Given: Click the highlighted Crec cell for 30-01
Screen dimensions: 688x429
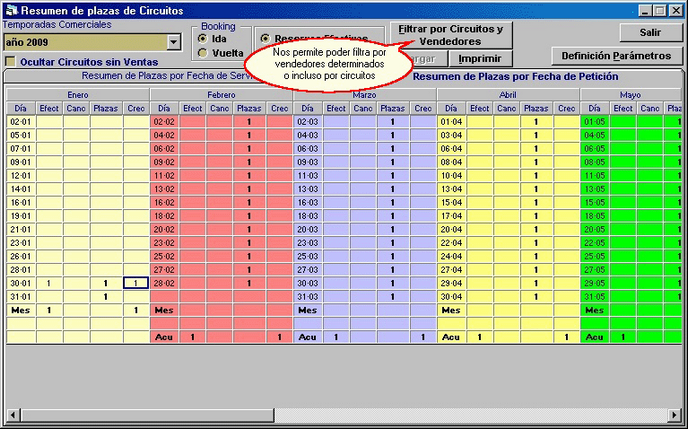Looking at the screenshot, I should pyautogui.click(x=136, y=284).
